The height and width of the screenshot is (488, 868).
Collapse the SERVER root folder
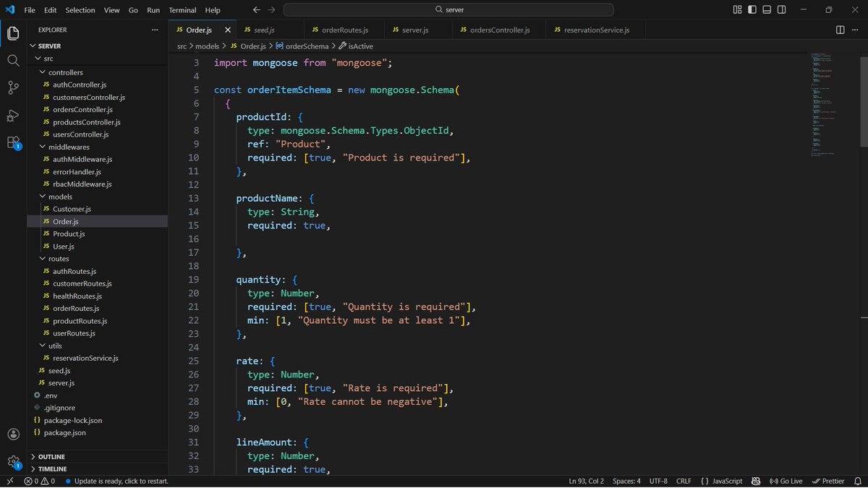tap(97, 46)
